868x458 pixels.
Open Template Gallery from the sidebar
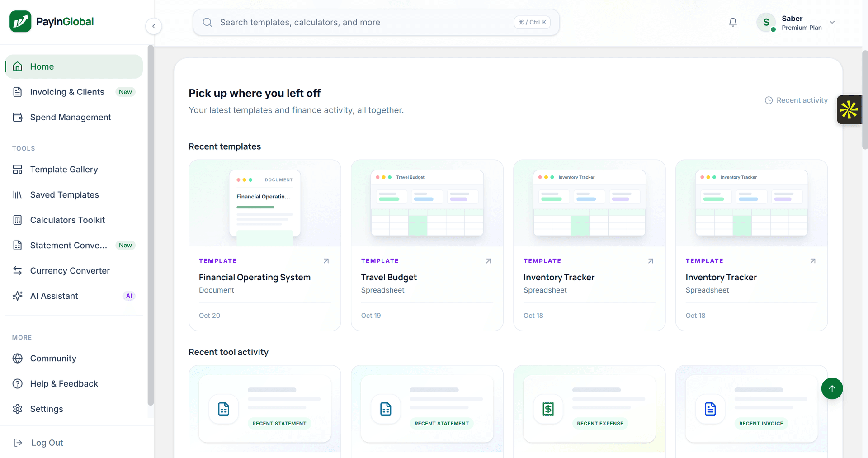point(74,169)
